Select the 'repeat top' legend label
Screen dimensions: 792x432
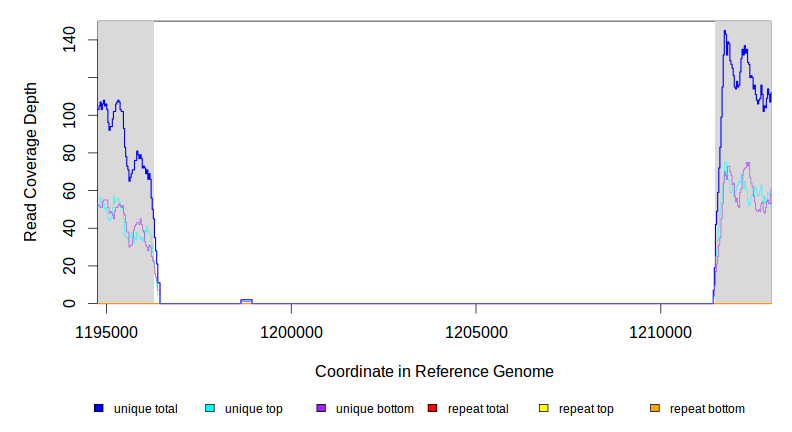tap(586, 408)
